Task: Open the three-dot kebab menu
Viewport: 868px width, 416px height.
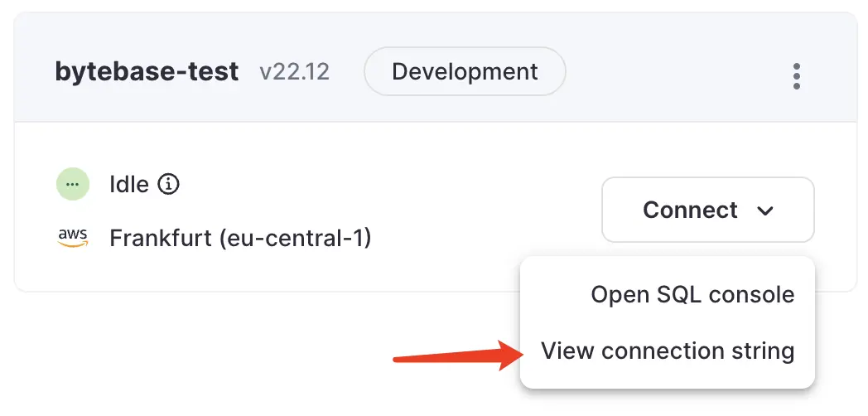Action: click(796, 76)
